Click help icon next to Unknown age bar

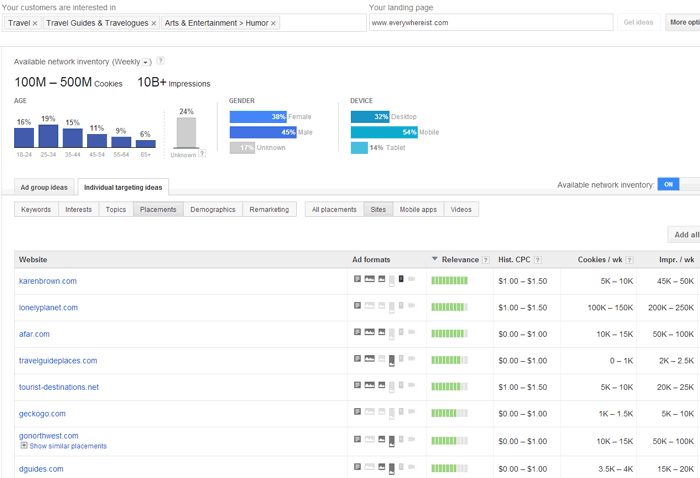pyautogui.click(x=202, y=154)
